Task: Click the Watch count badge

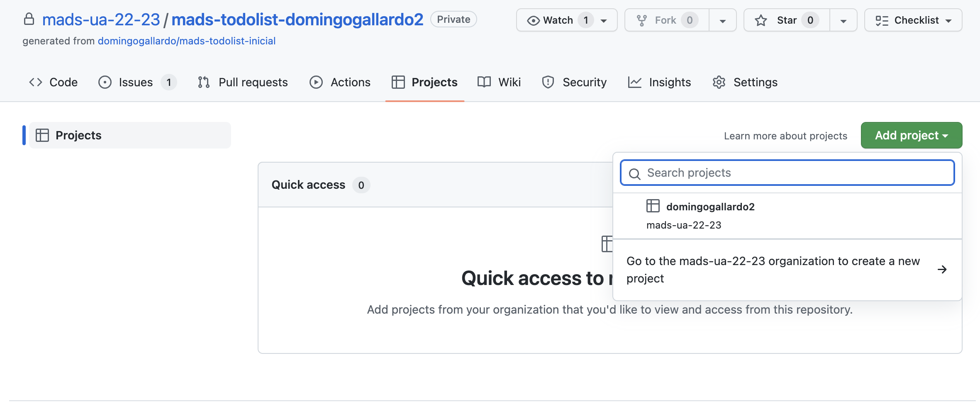Action: point(586,20)
